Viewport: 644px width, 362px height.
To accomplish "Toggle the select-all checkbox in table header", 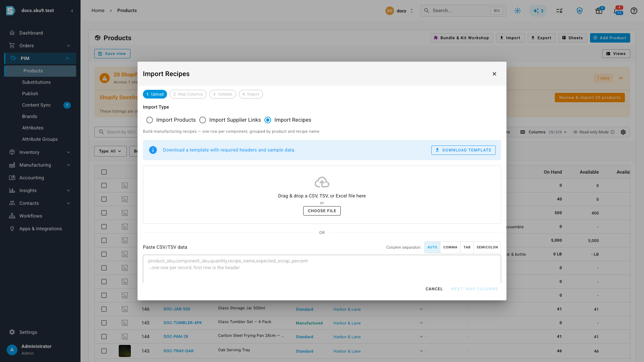I will coord(104,172).
